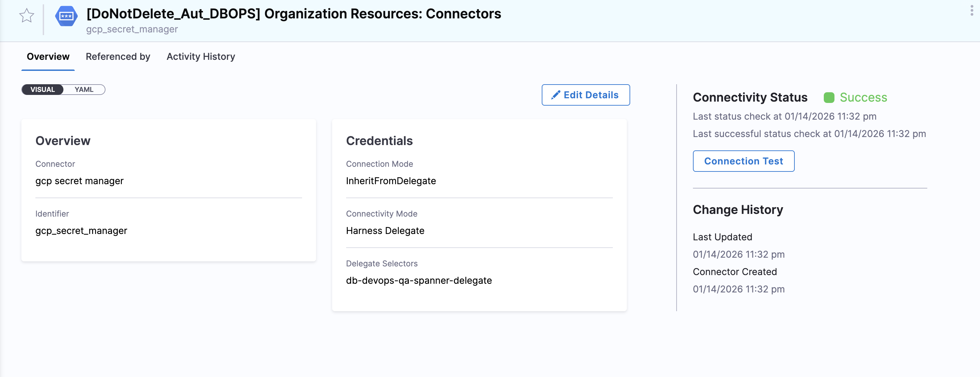Click the secret manager badge in page header

coord(66,16)
